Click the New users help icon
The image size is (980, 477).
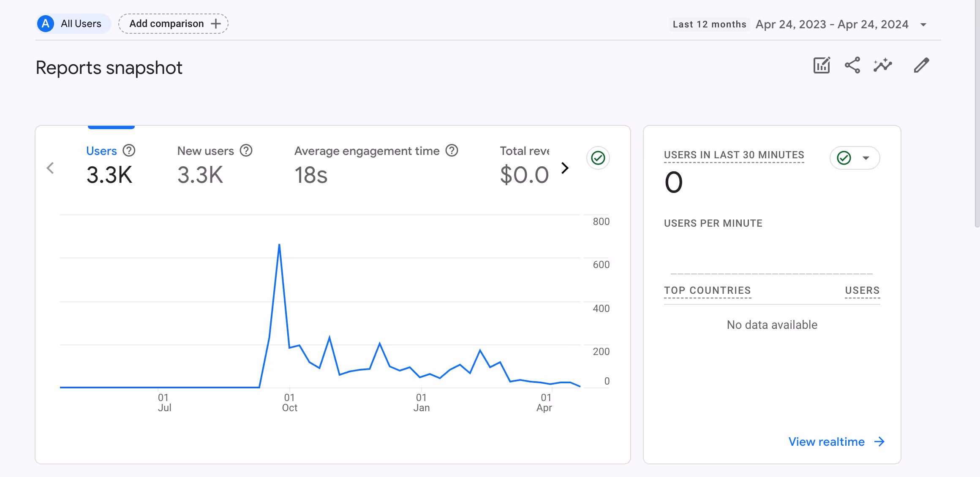coord(246,151)
